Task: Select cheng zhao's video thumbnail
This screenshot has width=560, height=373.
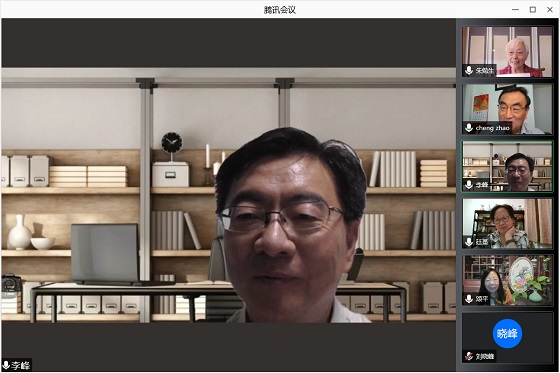Action: [507, 109]
